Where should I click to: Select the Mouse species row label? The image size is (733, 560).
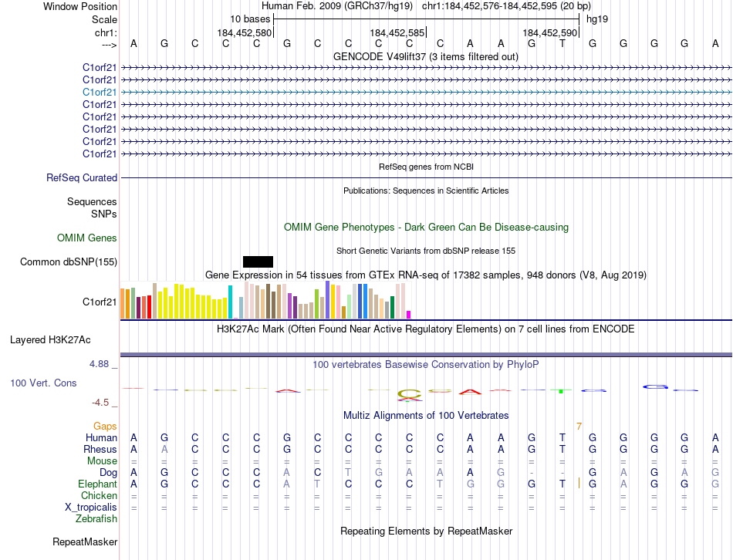102,461
